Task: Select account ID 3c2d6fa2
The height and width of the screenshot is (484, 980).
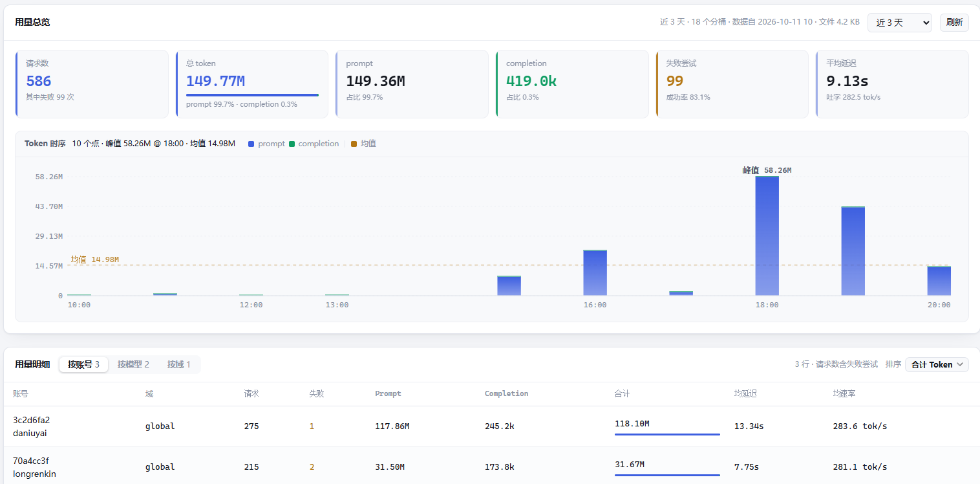Action: (x=31, y=420)
